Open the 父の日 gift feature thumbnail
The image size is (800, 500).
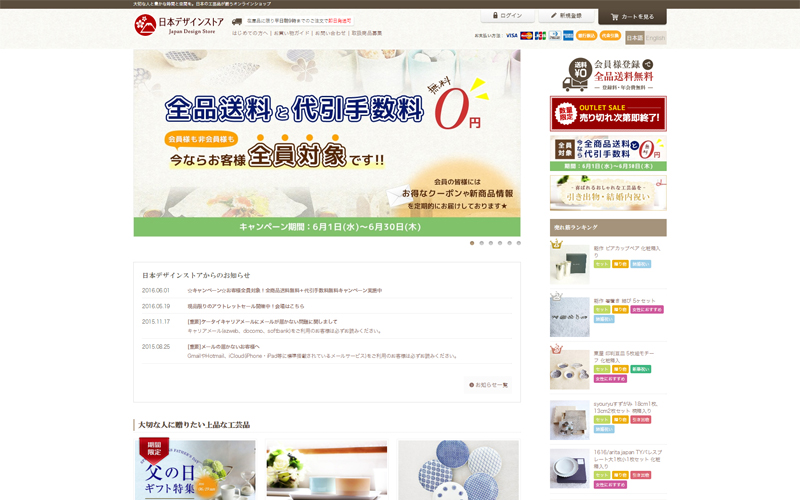point(195,470)
